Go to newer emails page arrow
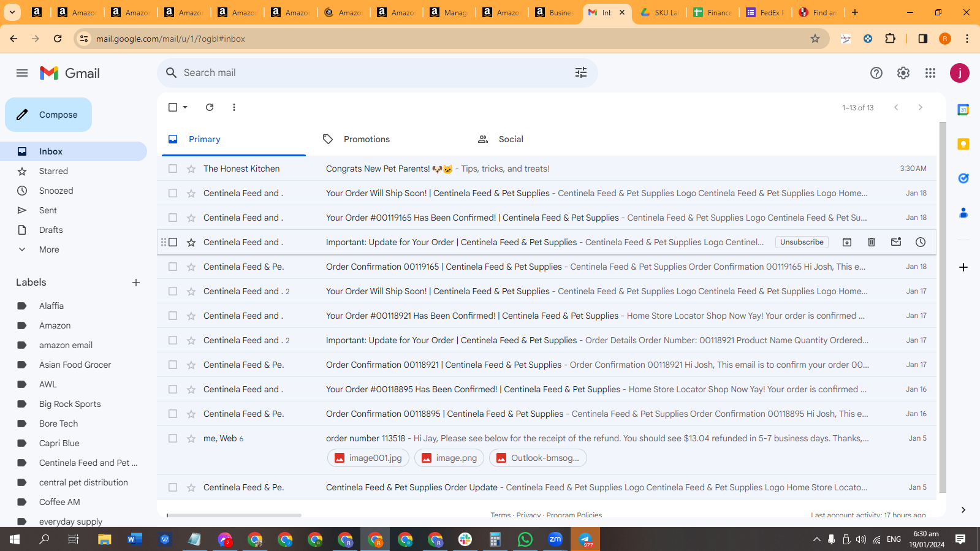The height and width of the screenshot is (551, 980). pyautogui.click(x=896, y=107)
